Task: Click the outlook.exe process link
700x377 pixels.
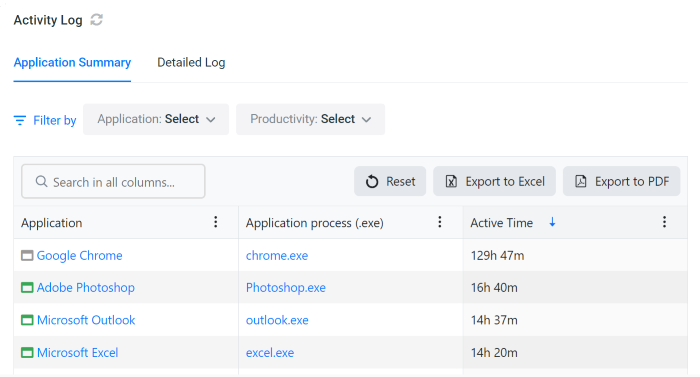Action: (277, 320)
